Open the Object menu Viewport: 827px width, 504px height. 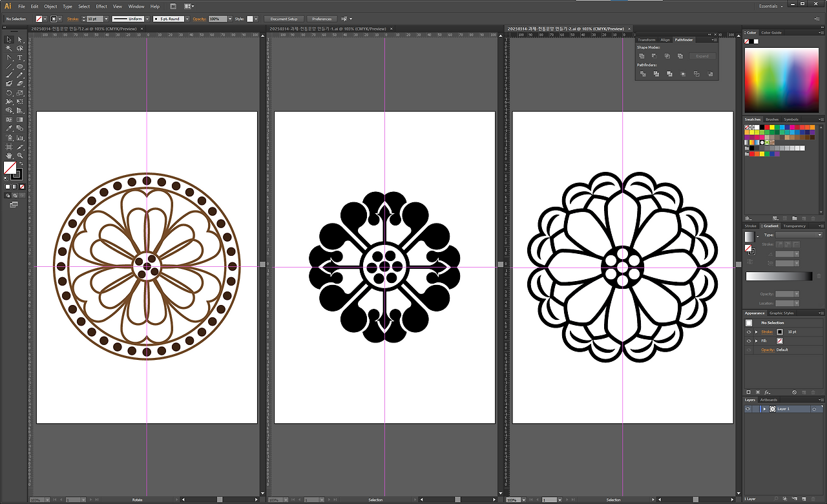pos(50,6)
